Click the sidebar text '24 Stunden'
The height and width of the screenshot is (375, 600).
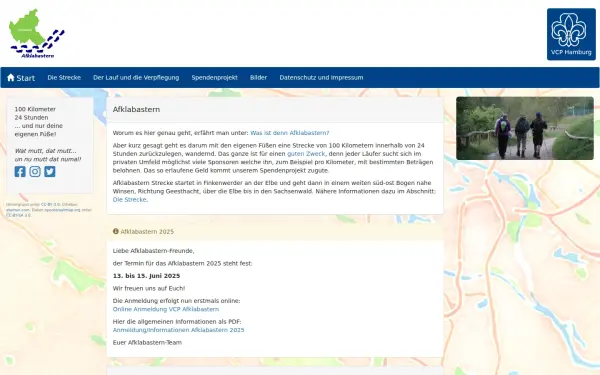click(31, 117)
